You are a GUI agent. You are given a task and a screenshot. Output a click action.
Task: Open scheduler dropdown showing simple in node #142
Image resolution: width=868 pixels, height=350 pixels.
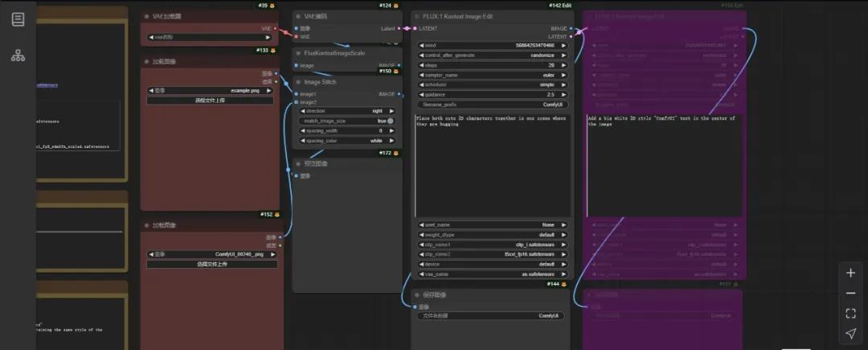point(493,84)
